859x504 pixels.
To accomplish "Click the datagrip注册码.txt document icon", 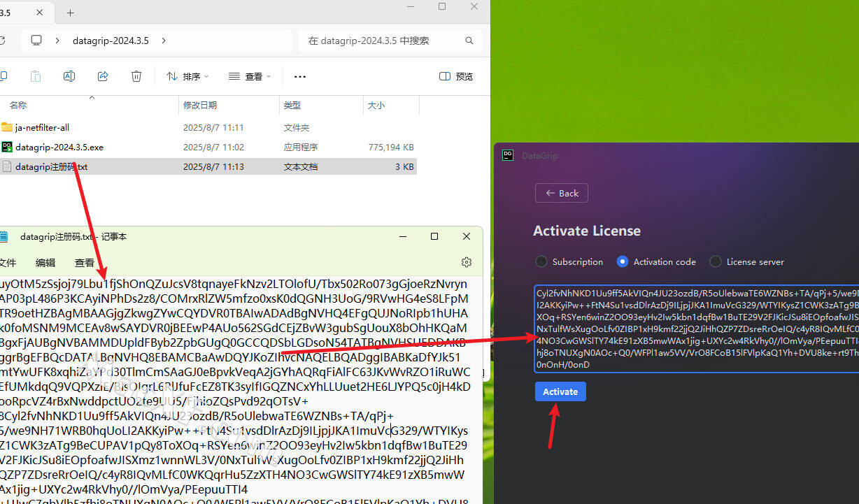I will [7, 166].
